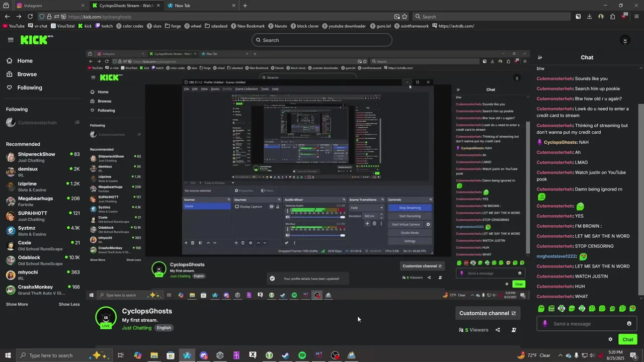Collapse the chat panel using its arrow icon
The width and height of the screenshot is (644, 362).
[540, 58]
